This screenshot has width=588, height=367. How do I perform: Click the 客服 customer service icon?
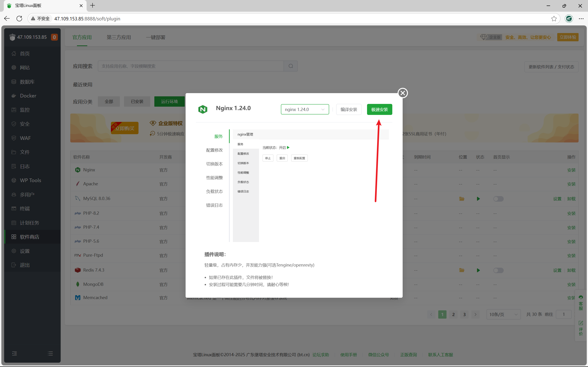[581, 303]
